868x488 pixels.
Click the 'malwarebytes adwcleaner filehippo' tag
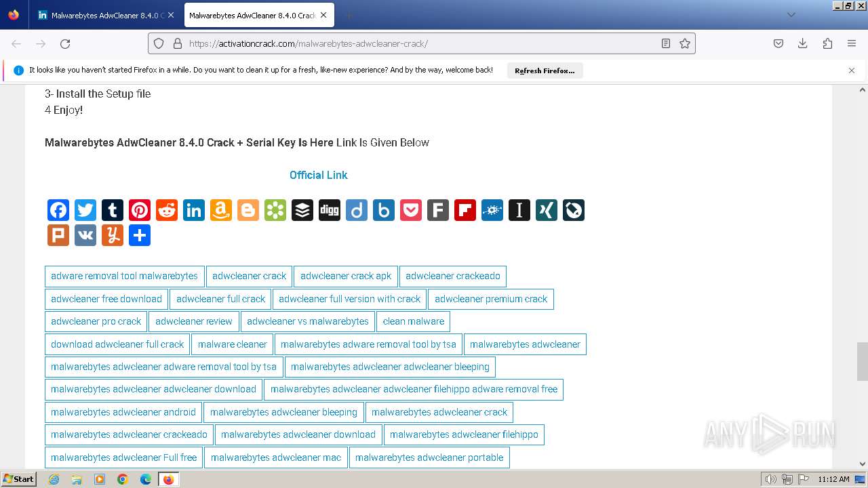pos(464,434)
